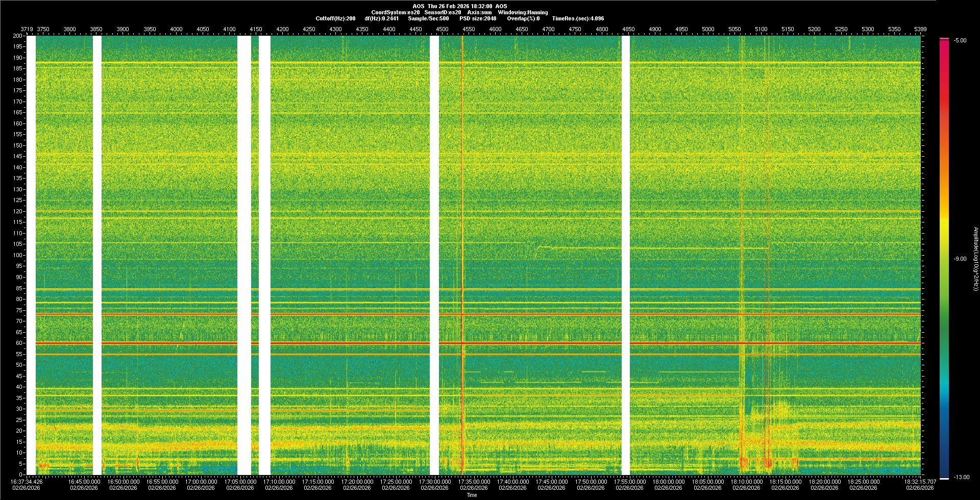Select the PSD size:2048 header text
Viewport: 980px width, 500px height.
click(x=477, y=18)
